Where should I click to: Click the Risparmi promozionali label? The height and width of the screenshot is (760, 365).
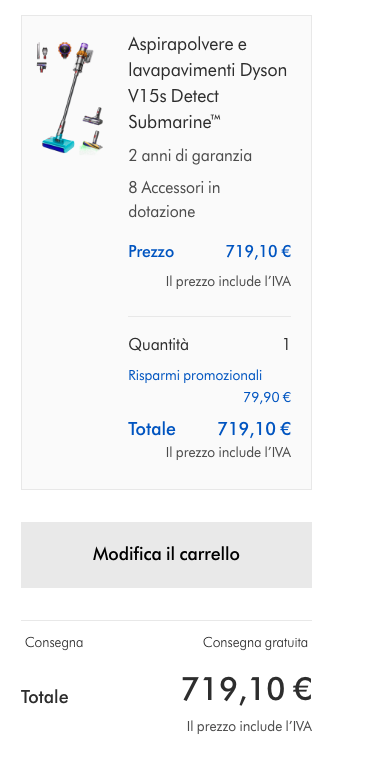(x=195, y=376)
